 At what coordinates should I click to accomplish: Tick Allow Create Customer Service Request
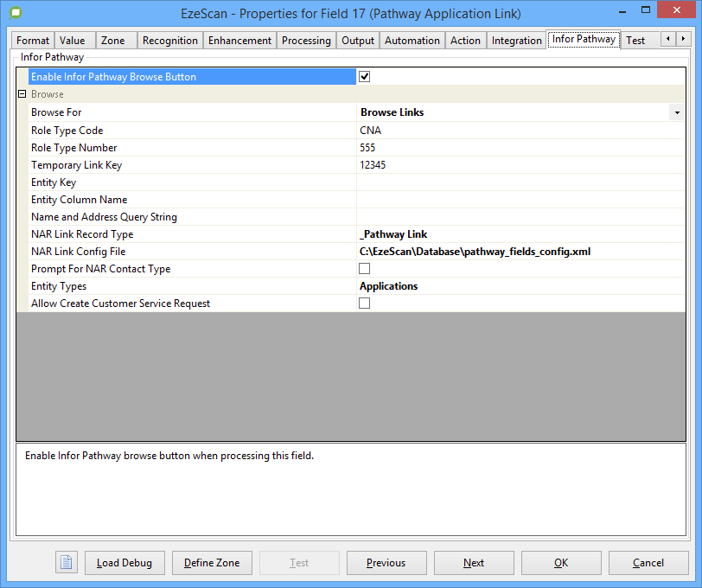click(x=365, y=304)
